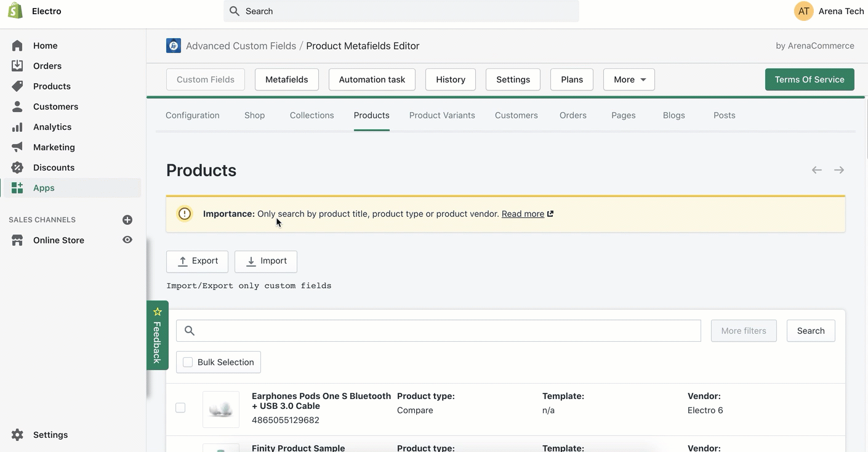Open the More filters options
Screen dimensions: 868x452
[743, 331]
